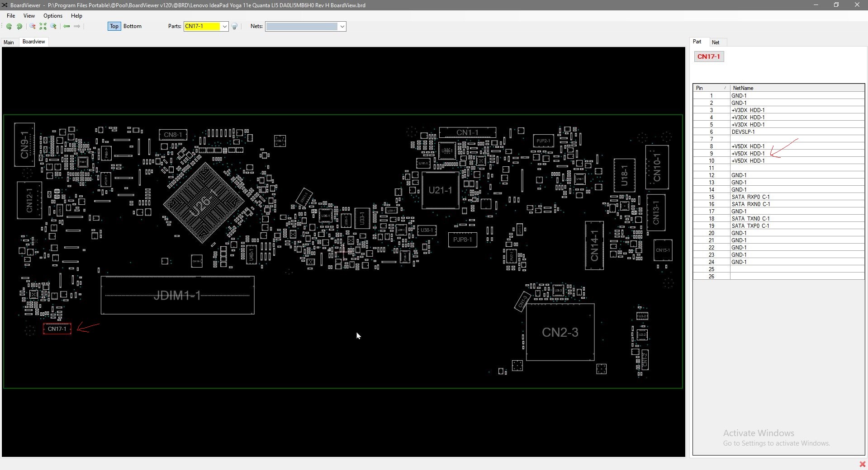Click the red X icon in status bar
The image size is (868, 470).
[862, 464]
